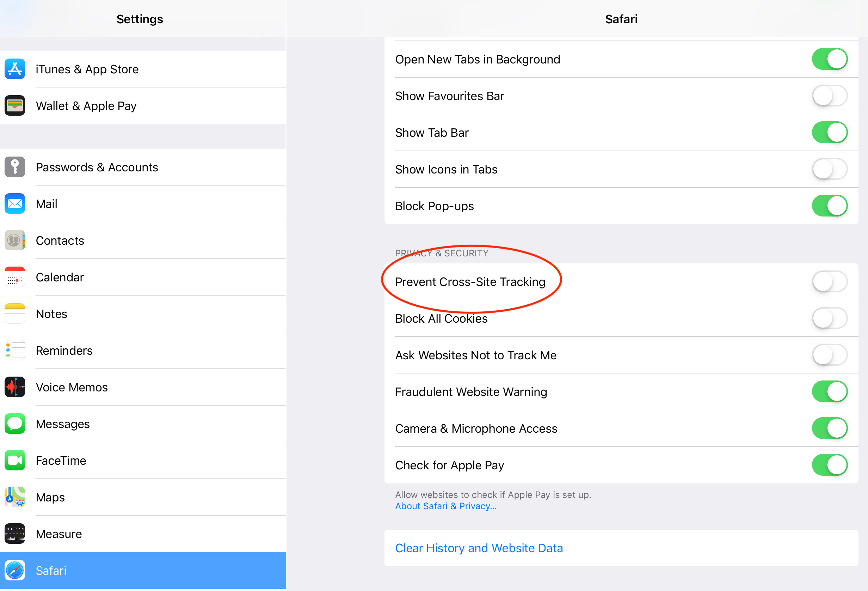Tap the Safari compass icon

tap(14, 570)
